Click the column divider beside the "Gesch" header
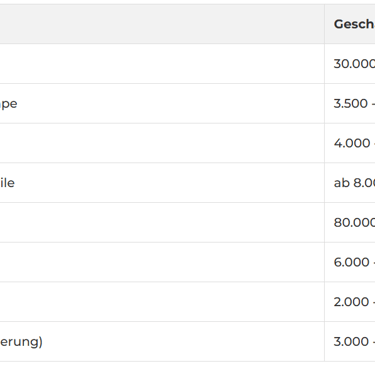 point(324,24)
